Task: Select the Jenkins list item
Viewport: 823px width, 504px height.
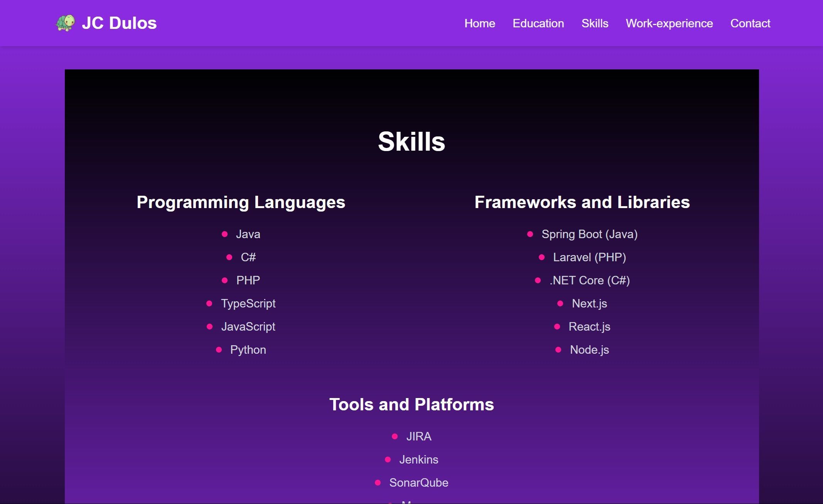Action: (418, 460)
